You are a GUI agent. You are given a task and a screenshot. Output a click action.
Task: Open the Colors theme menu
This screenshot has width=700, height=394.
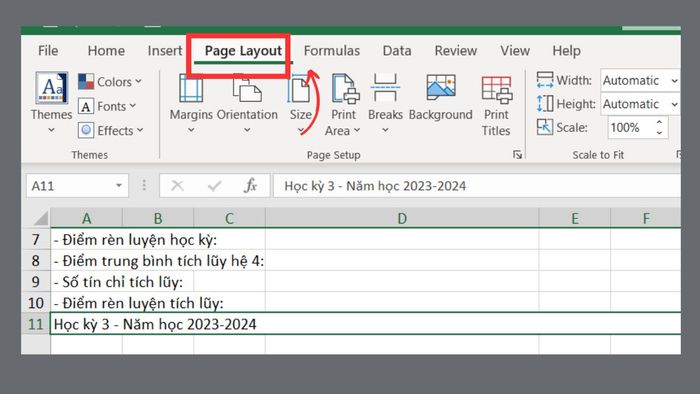click(110, 82)
